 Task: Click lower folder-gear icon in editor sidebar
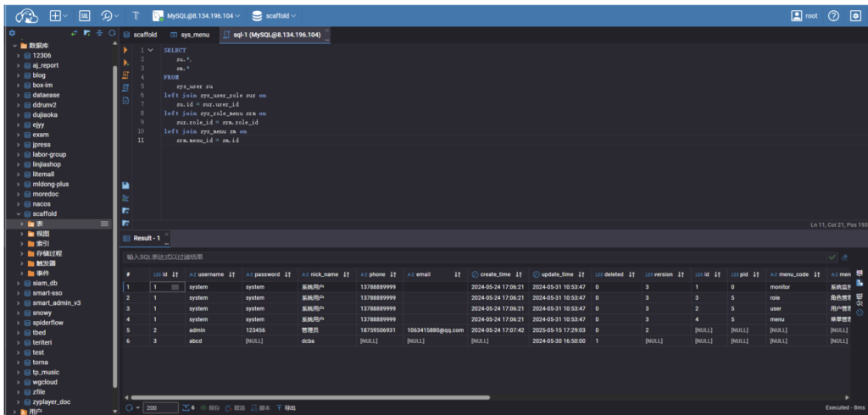click(x=125, y=223)
